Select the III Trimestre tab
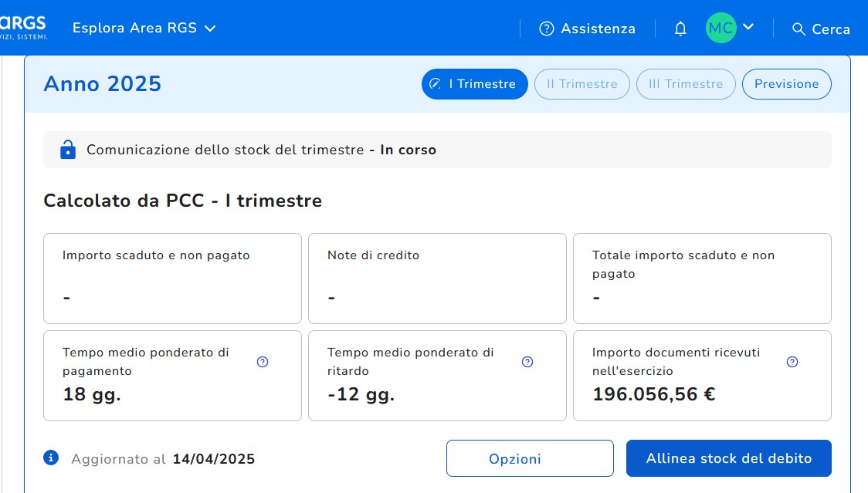The image size is (868, 493). pos(686,84)
